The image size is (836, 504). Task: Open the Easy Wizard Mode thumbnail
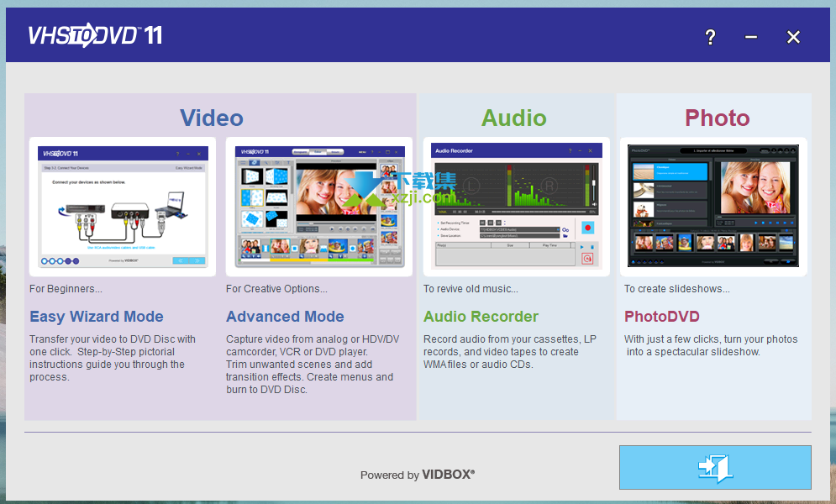[123, 207]
